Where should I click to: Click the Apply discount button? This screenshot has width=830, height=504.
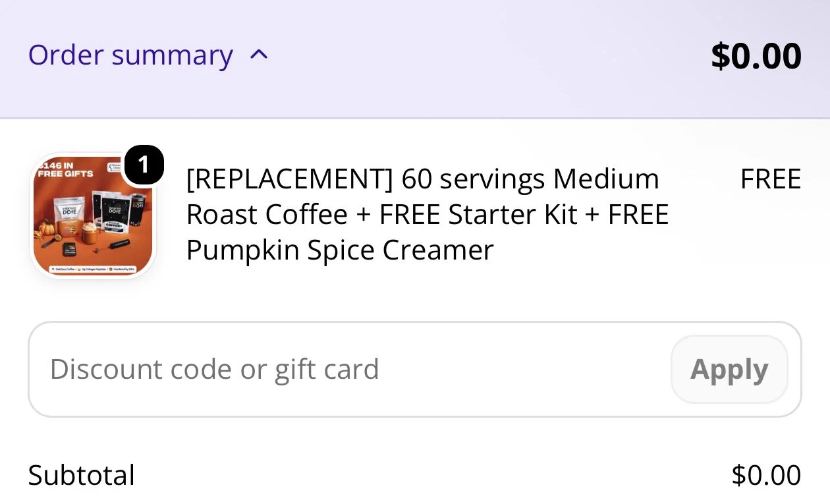point(729,369)
